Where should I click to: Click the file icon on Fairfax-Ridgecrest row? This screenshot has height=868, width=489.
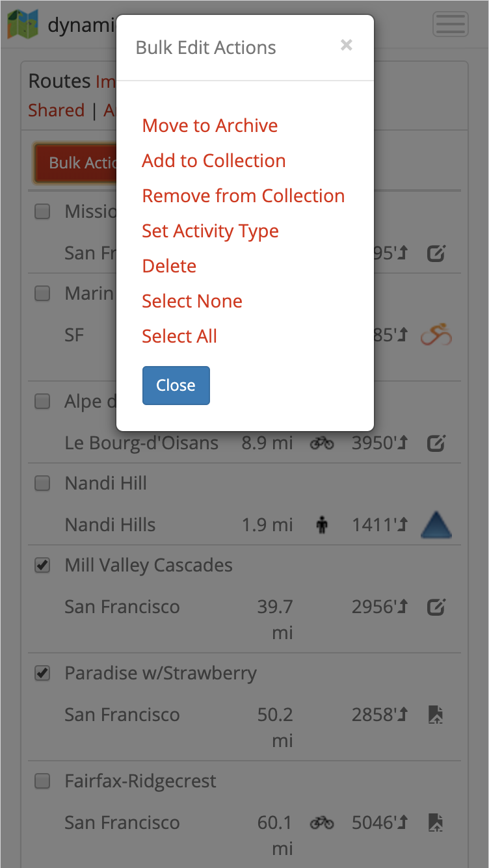436,823
